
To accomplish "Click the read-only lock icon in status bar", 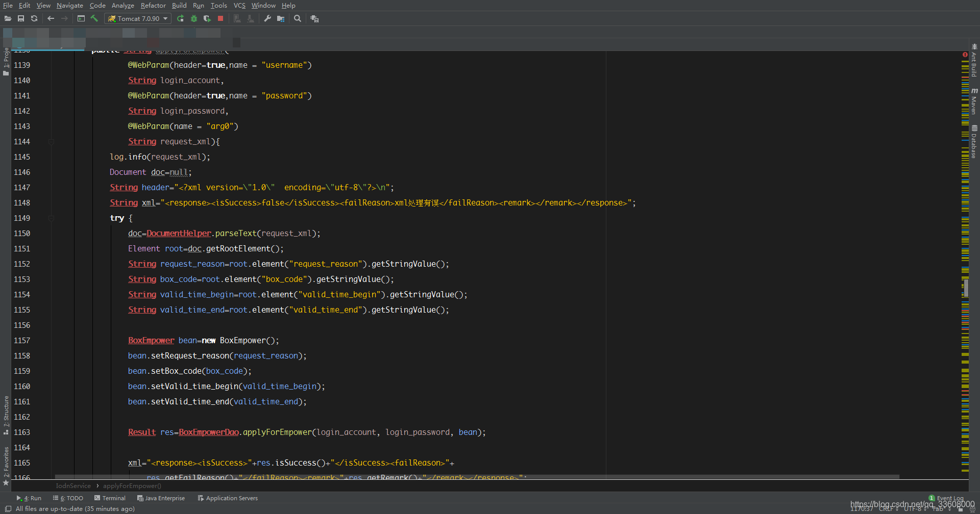I will [x=960, y=509].
